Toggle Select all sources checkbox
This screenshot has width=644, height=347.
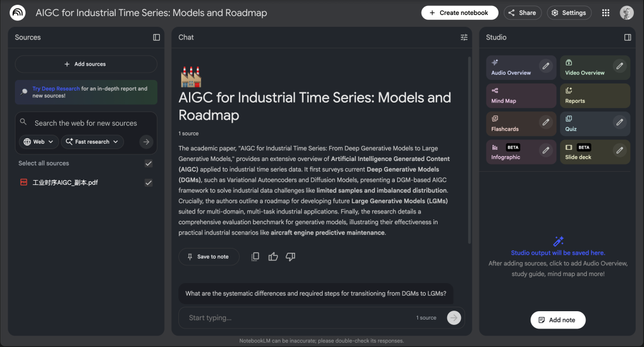(x=148, y=163)
